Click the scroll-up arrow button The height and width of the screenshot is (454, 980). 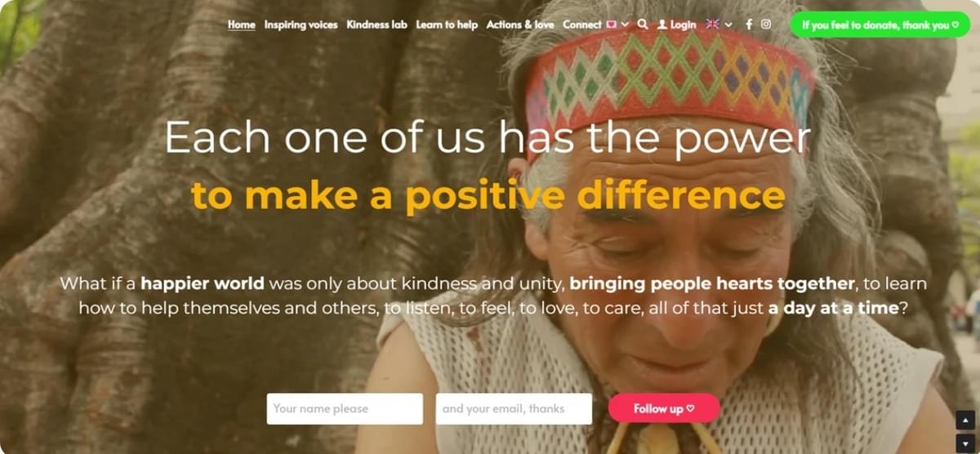(965, 421)
